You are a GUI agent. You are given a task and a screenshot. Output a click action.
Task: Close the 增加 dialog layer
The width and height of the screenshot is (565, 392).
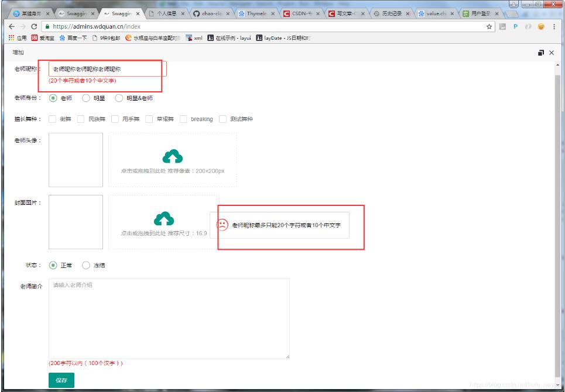click(552, 53)
